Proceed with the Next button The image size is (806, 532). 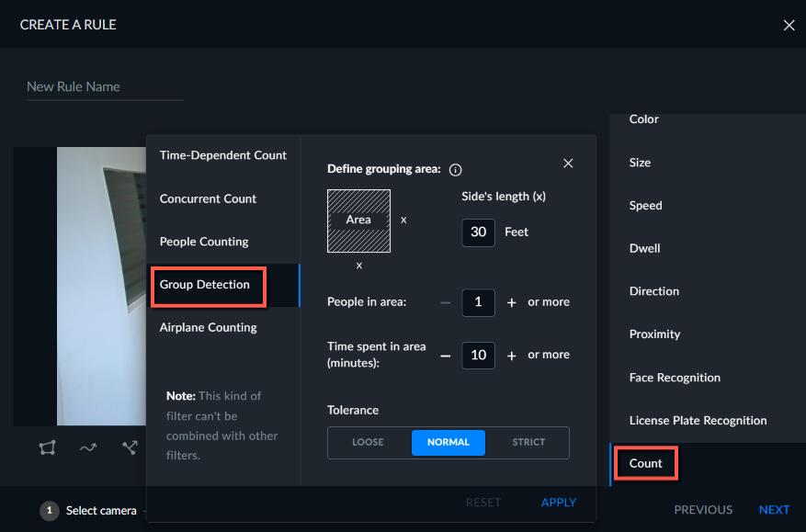[x=774, y=510]
